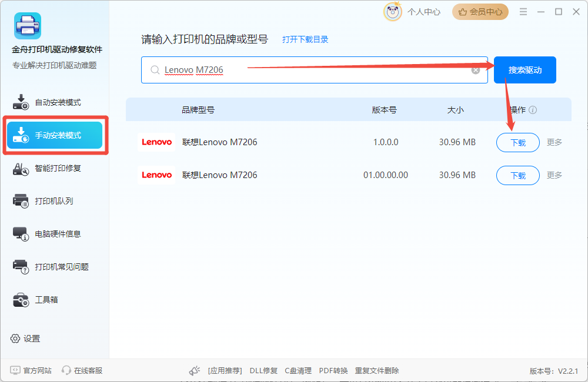This screenshot has height=382, width=588.
Task: Open the 官方网站 link
Action: [31, 370]
